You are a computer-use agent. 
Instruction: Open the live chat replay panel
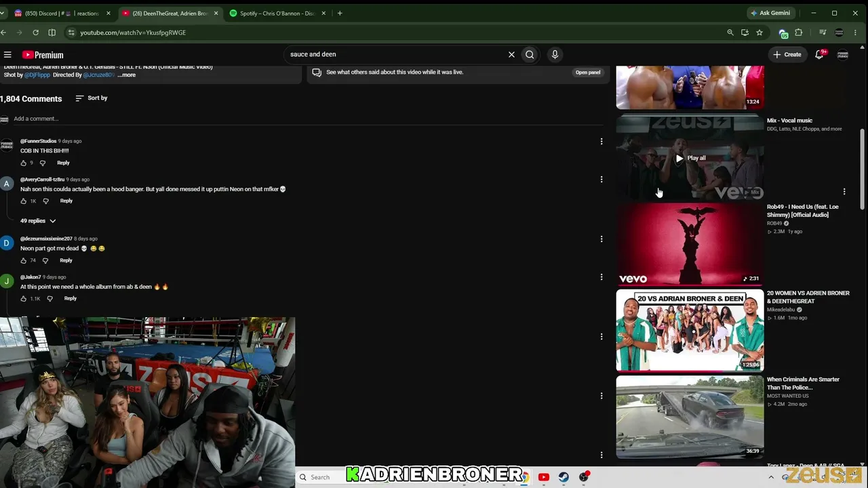[x=588, y=73]
